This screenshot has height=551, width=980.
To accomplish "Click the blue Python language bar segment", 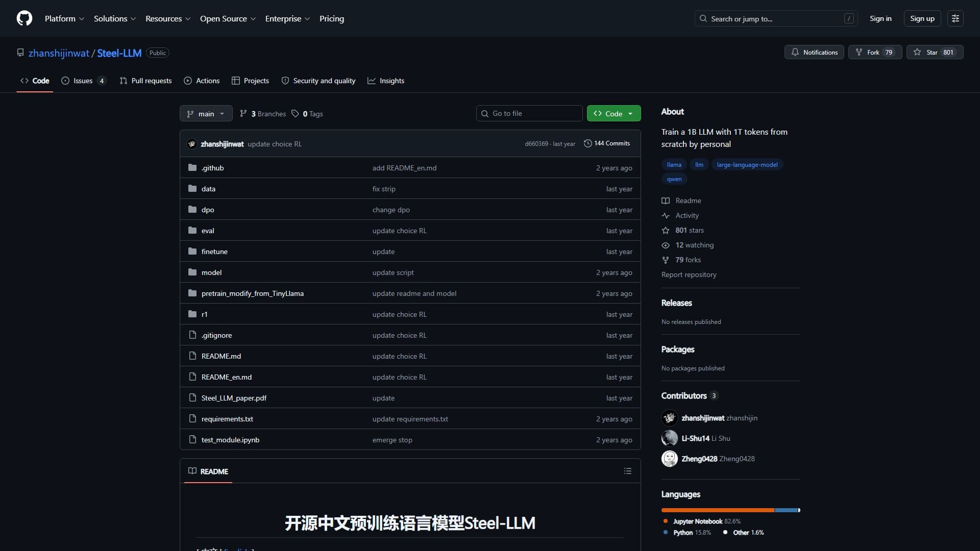I will tap(786, 510).
